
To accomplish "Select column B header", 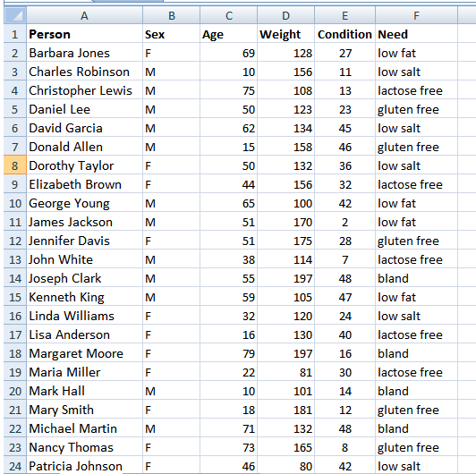I will (x=171, y=15).
